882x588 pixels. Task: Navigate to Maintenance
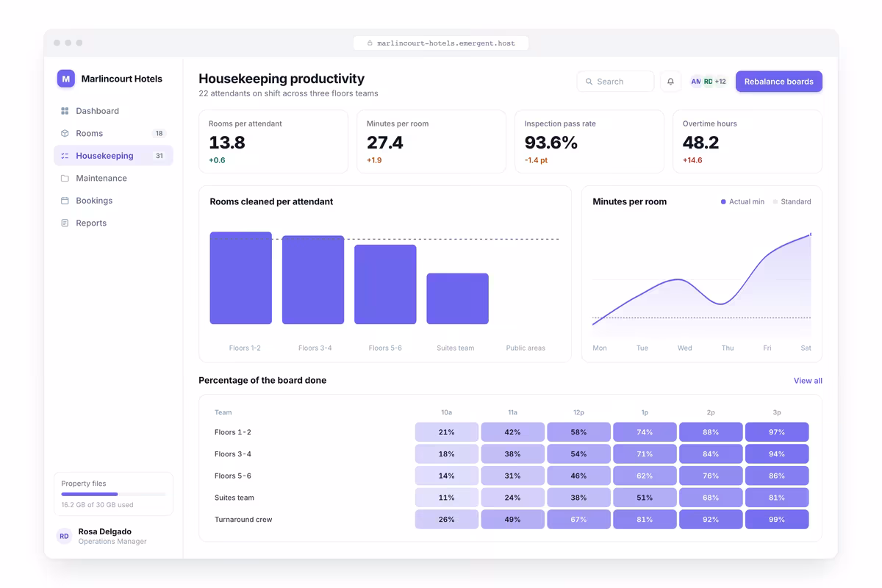coord(113,178)
